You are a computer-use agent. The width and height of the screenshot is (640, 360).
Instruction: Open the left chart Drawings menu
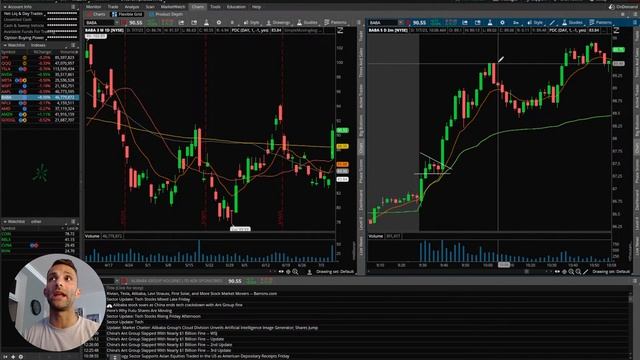coord(278,22)
